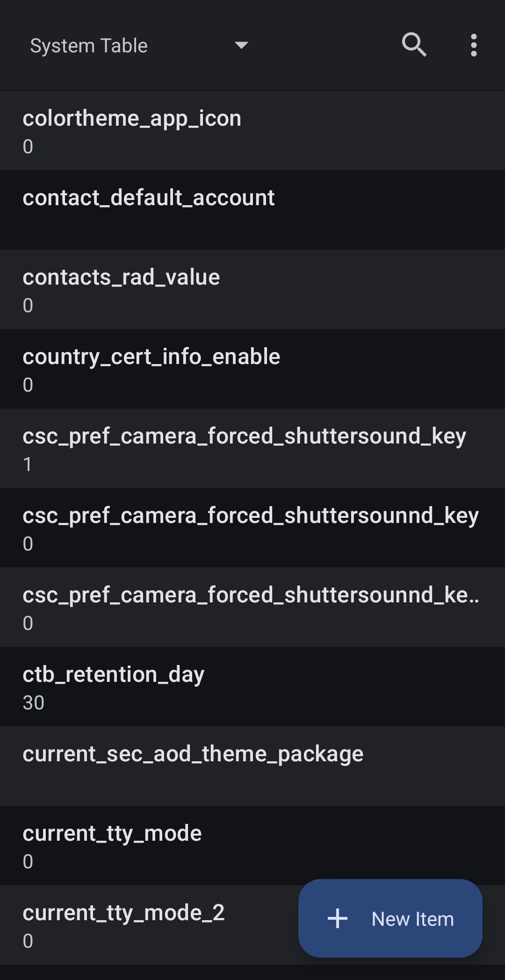Image resolution: width=505 pixels, height=980 pixels.
Task: Open the three-dot overflow menu
Action: 474,45
